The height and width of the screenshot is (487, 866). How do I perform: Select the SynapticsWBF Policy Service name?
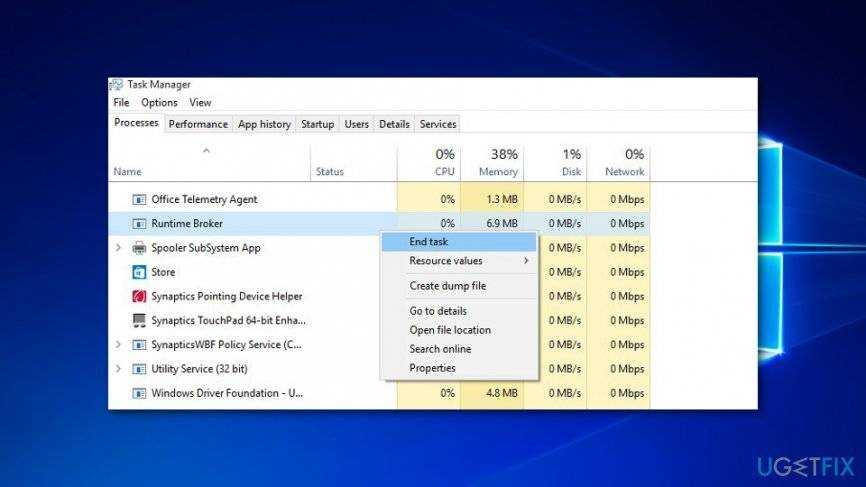(226, 345)
